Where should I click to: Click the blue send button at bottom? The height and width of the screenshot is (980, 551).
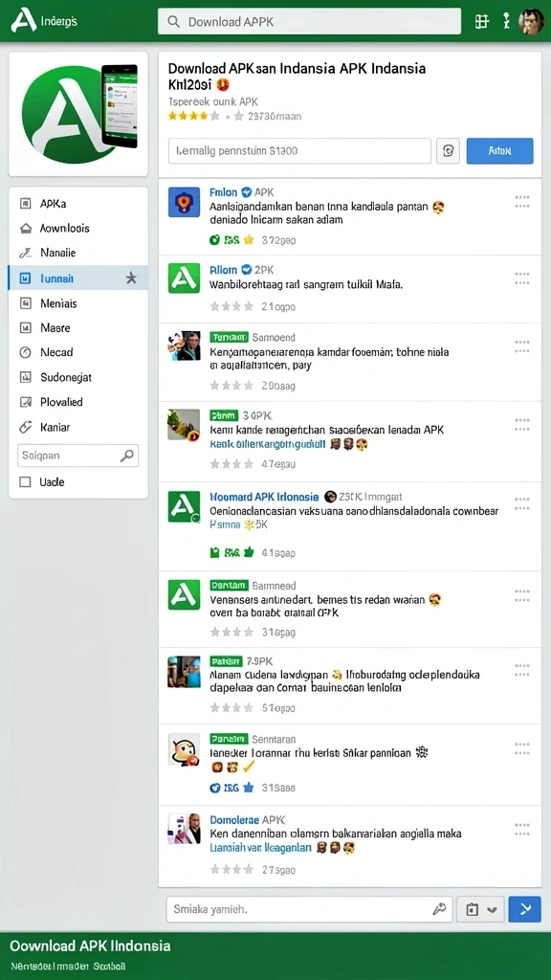coord(525,909)
